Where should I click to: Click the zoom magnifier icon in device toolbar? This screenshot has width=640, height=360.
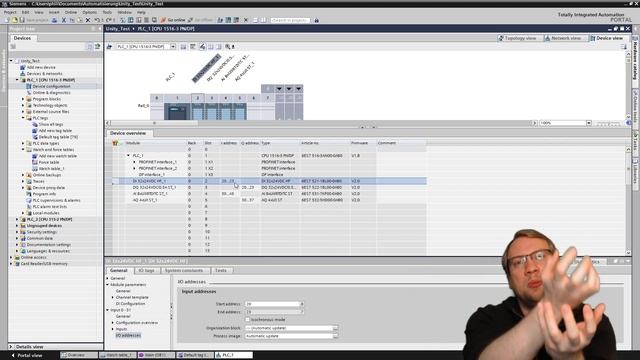pyautogui.click(x=228, y=47)
